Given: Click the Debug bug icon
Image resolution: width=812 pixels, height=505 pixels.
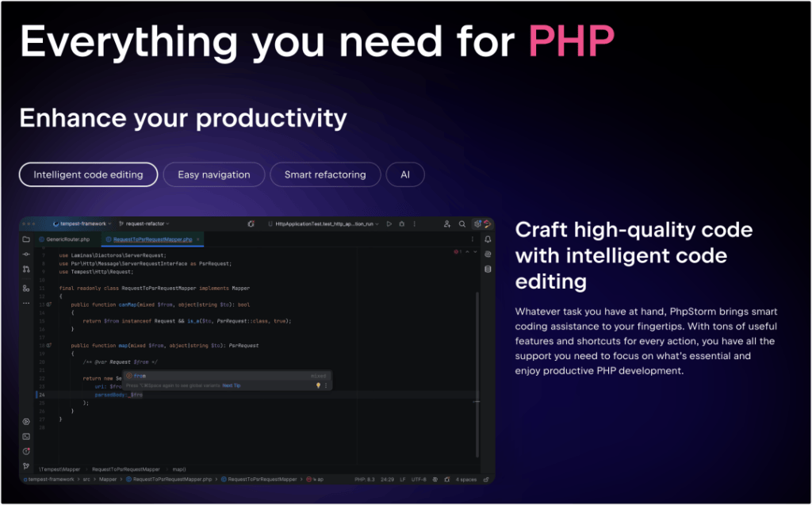Looking at the screenshot, I should click(401, 224).
